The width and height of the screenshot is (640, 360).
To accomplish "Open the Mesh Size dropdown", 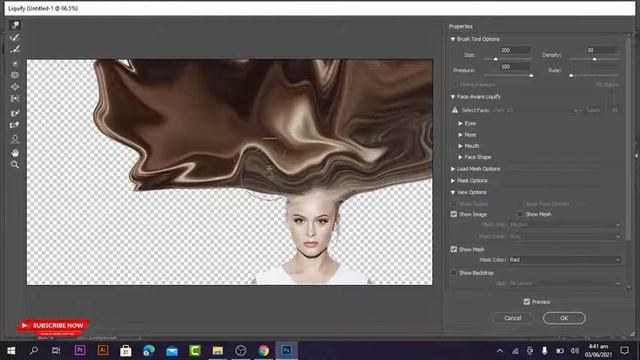I will pyautogui.click(x=565, y=224).
